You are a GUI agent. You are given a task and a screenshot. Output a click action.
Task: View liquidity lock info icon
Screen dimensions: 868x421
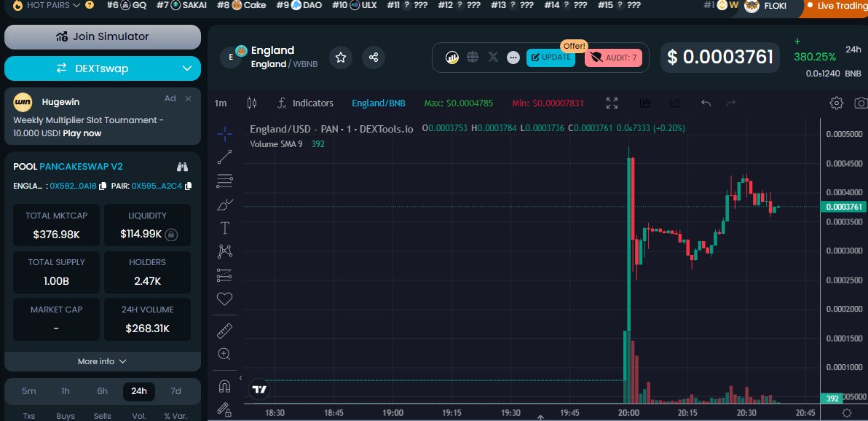172,235
